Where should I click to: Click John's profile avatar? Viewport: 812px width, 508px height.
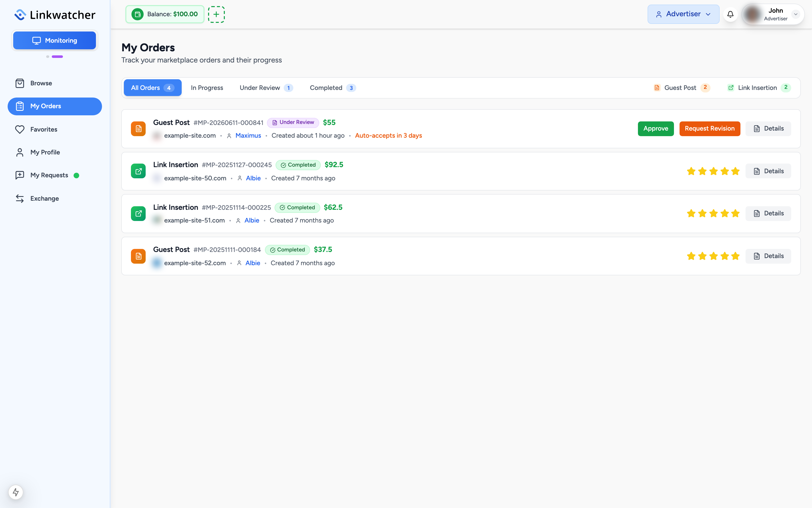[752, 14]
